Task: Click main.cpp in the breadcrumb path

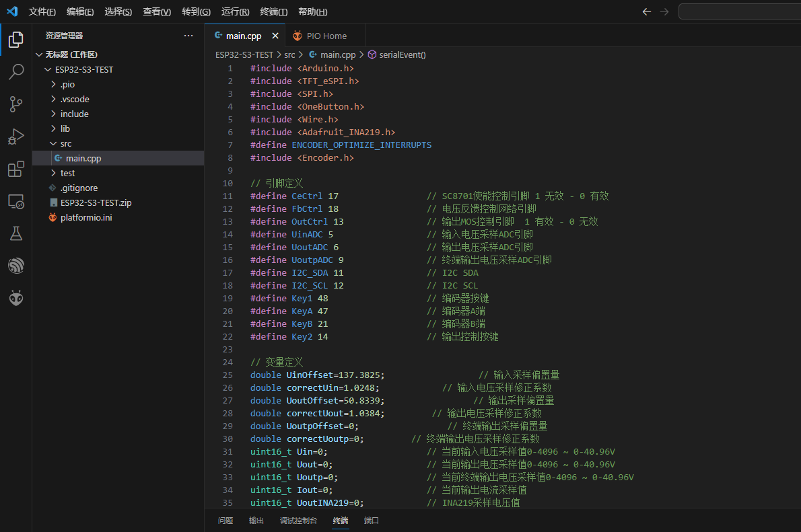Action: coord(338,54)
